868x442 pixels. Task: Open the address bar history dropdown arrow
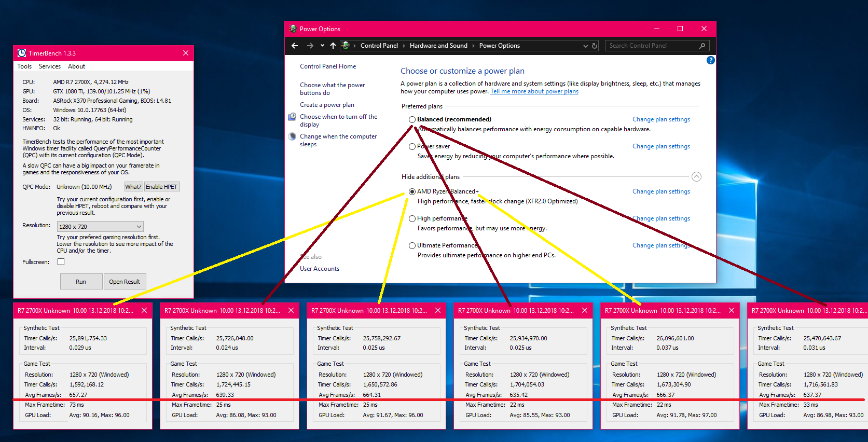click(585, 46)
